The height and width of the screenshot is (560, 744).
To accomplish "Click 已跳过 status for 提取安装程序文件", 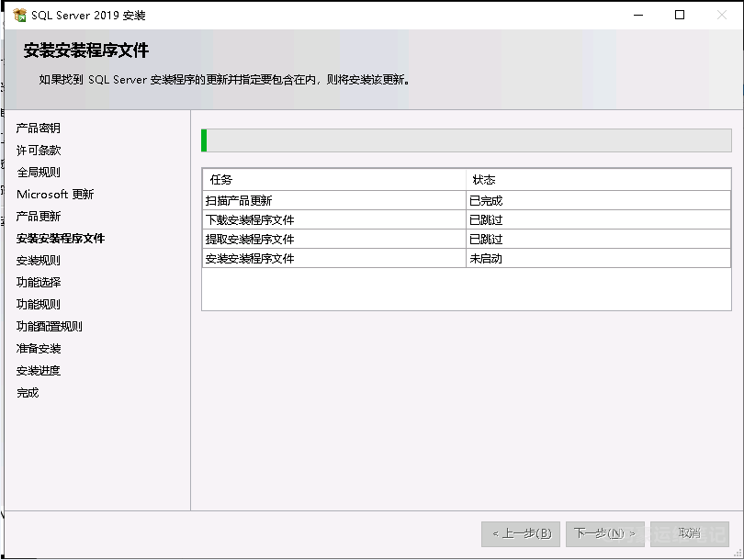I will 598,240.
